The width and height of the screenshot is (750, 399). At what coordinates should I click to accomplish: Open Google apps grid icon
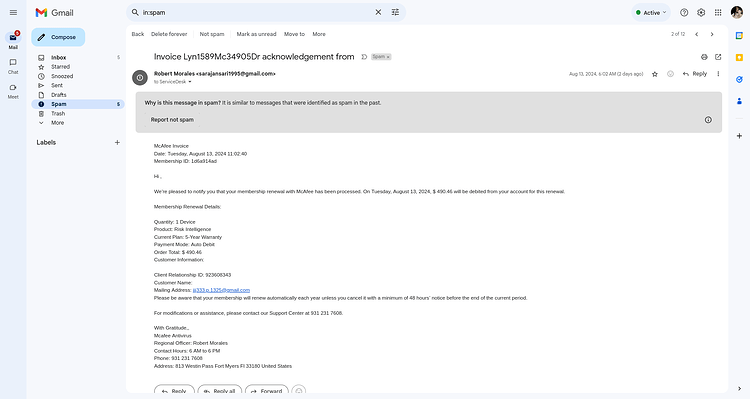click(718, 12)
